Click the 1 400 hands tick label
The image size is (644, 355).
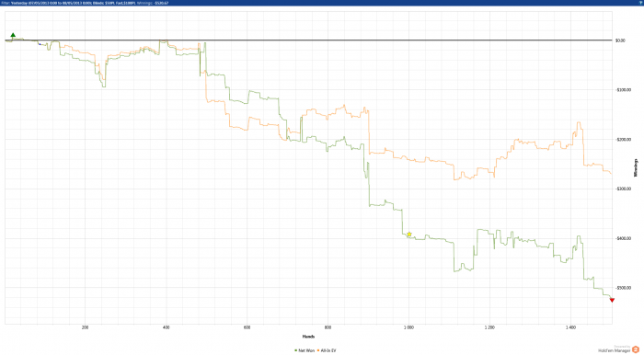pyautogui.click(x=570, y=327)
